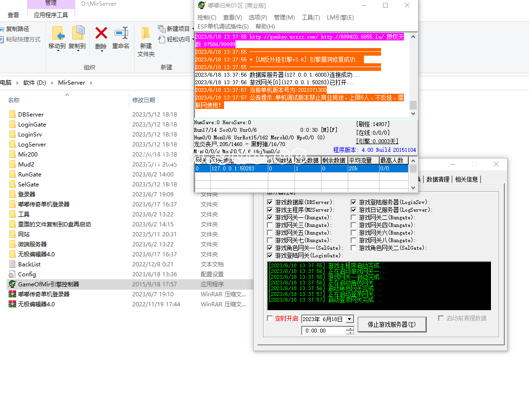Click the 复制路径 item in ribbon
The width and height of the screenshot is (529, 420).
pos(15,29)
